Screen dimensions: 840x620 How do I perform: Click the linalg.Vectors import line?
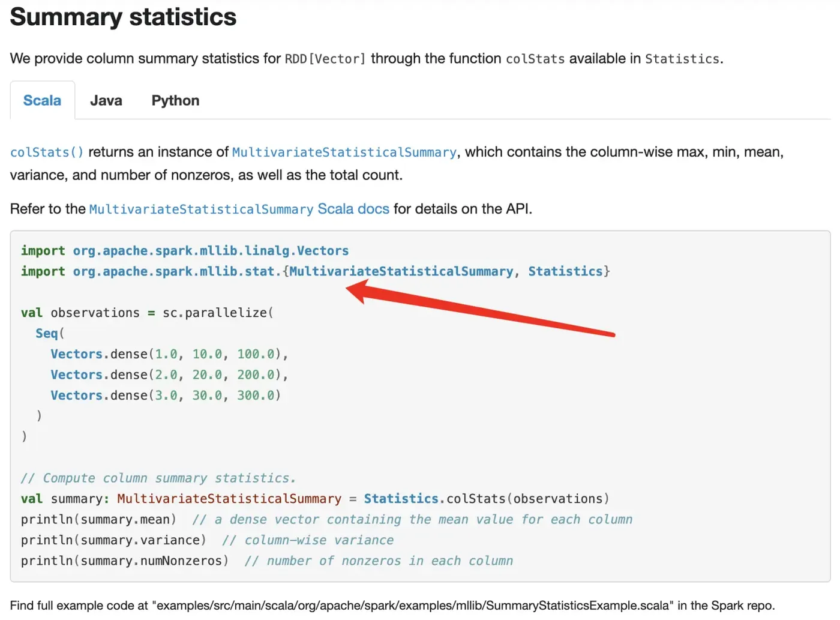coord(185,251)
